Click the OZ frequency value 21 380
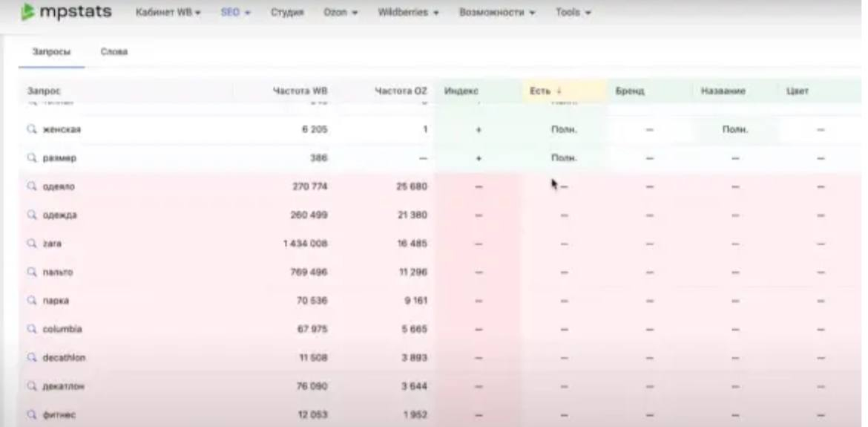This screenshot has height=427, width=868. coord(412,215)
